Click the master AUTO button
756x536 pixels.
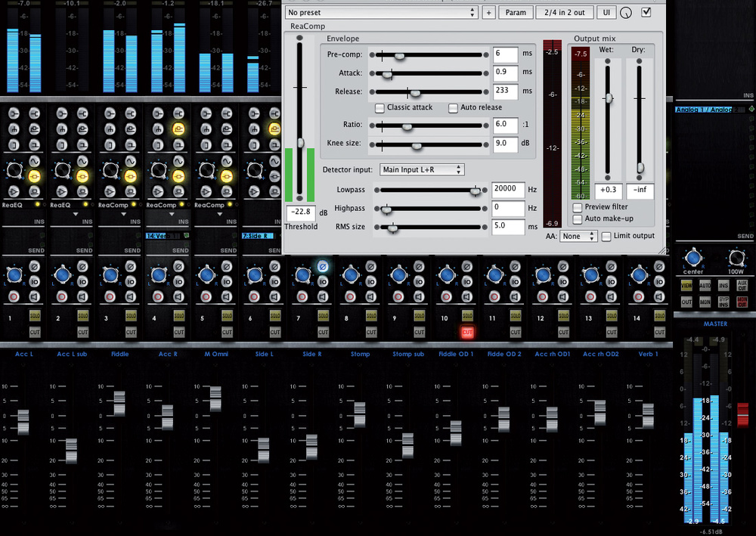coord(705,285)
